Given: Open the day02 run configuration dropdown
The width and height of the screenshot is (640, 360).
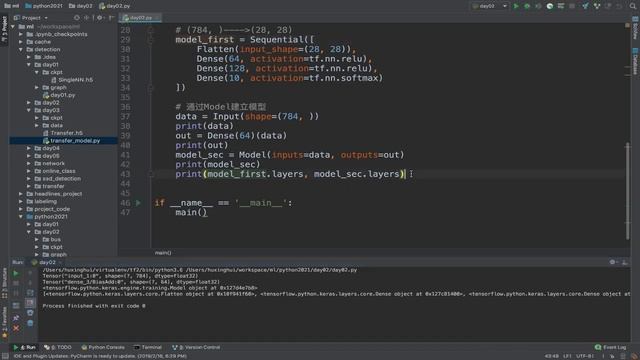Looking at the screenshot, I should pyautogui.click(x=489, y=6).
